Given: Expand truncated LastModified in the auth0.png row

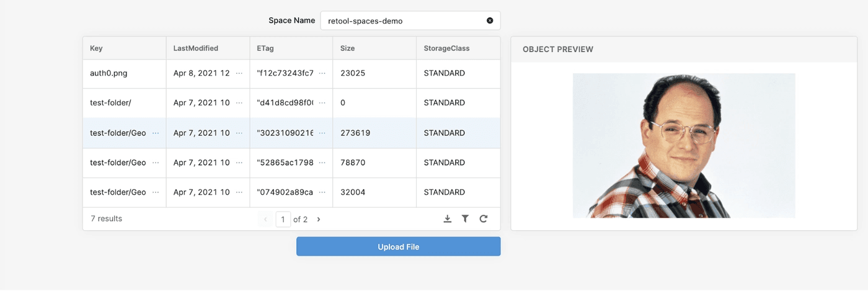Looking at the screenshot, I should pyautogui.click(x=239, y=73).
